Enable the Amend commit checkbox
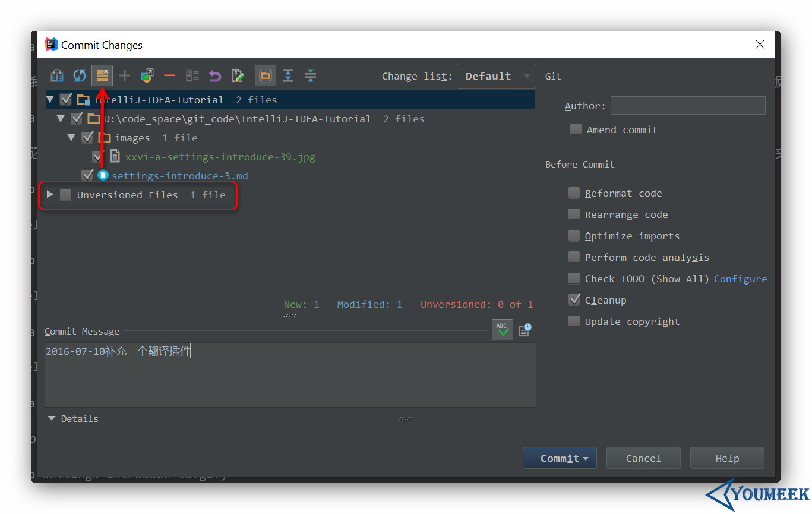 (576, 130)
